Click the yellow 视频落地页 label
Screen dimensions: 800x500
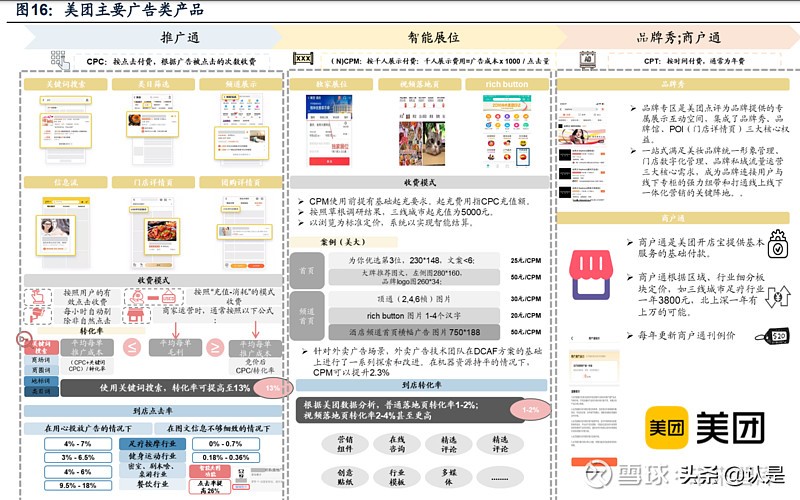point(419,84)
